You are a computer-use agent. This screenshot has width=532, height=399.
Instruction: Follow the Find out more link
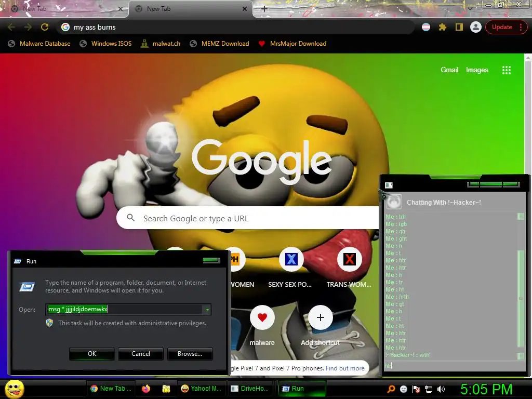pyautogui.click(x=345, y=368)
